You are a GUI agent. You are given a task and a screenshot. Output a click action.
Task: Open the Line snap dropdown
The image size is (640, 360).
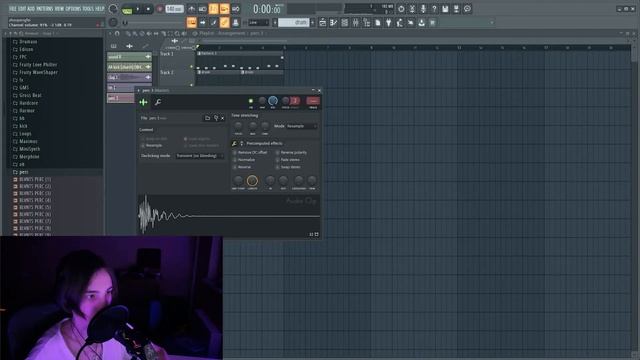pos(258,23)
